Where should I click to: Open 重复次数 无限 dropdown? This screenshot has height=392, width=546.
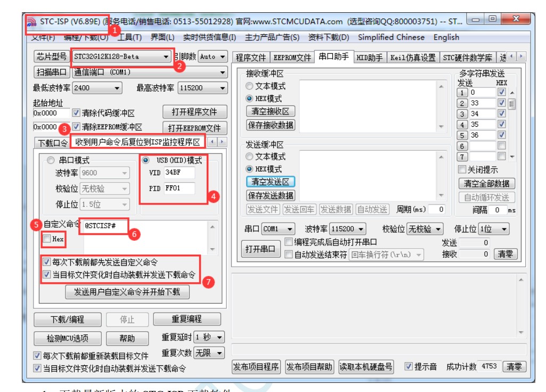[x=209, y=353]
